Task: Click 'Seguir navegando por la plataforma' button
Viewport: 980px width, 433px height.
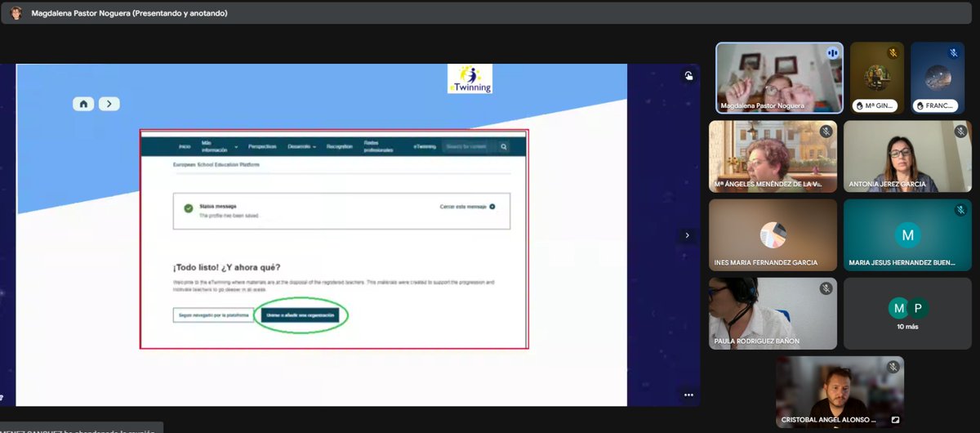Action: pyautogui.click(x=213, y=315)
